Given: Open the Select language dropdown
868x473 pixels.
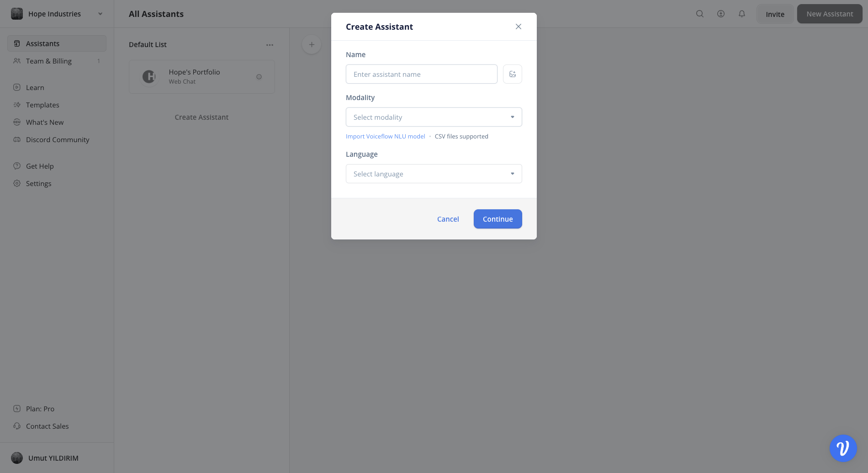Looking at the screenshot, I should pyautogui.click(x=433, y=174).
